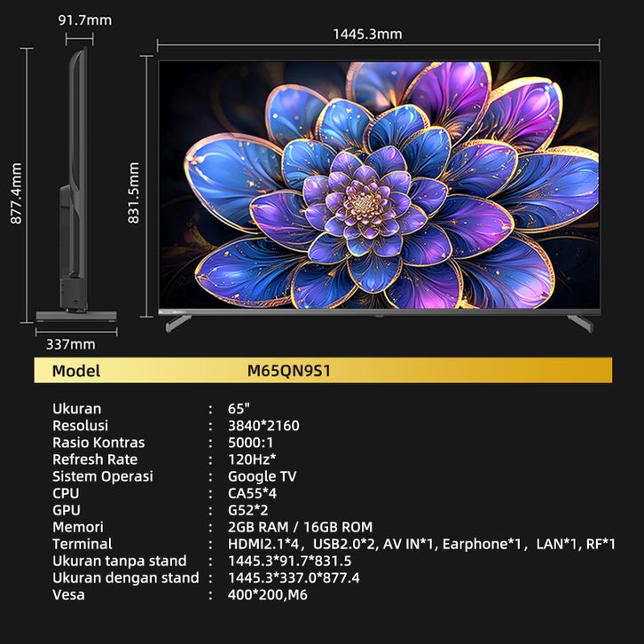Click the Ukuran value 65"
This screenshot has height=644, width=644.
click(x=239, y=409)
